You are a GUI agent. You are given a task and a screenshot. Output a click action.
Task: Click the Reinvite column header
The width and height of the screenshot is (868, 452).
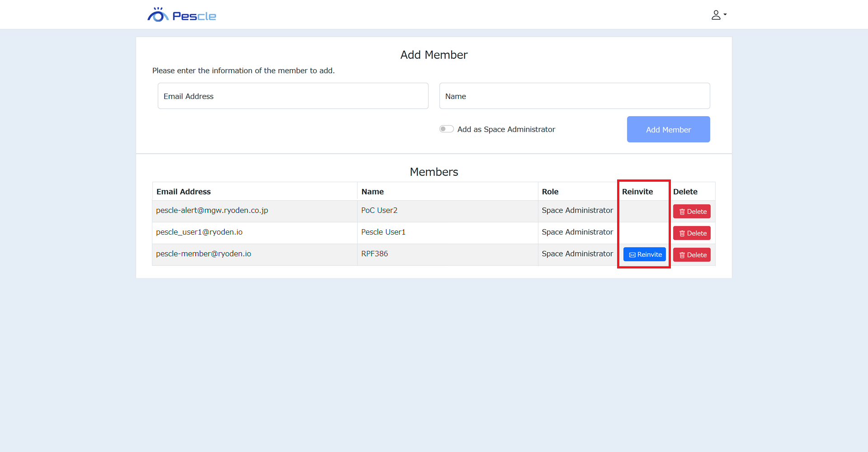point(637,192)
